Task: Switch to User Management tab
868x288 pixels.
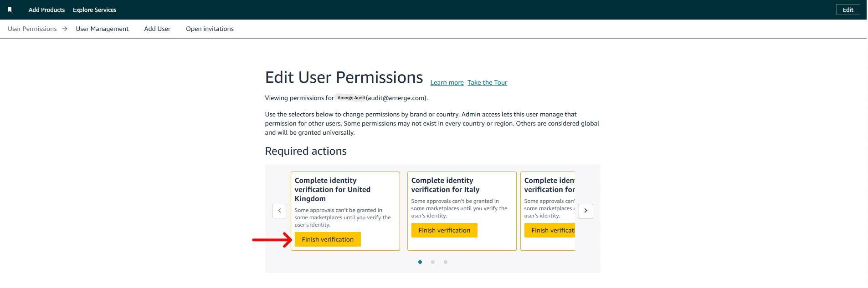Action: coord(102,29)
